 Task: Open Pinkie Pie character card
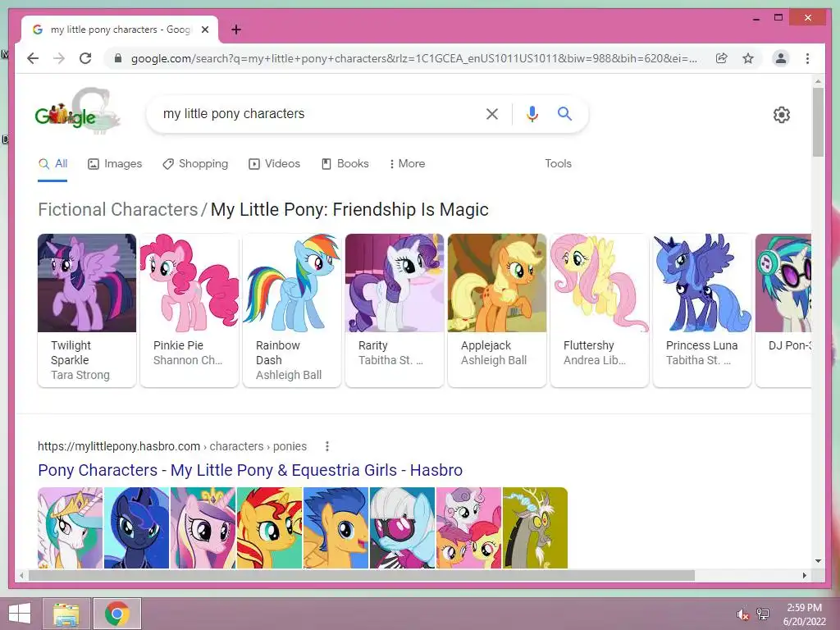point(189,309)
